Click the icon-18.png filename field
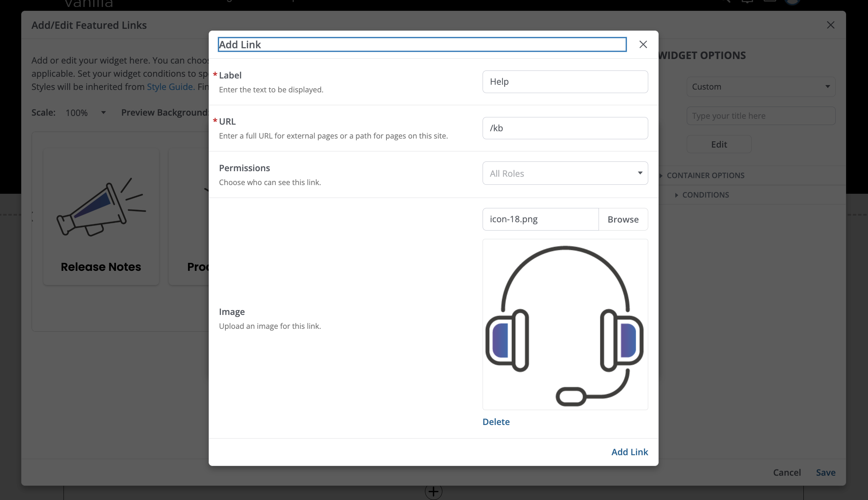The width and height of the screenshot is (868, 500). point(540,219)
